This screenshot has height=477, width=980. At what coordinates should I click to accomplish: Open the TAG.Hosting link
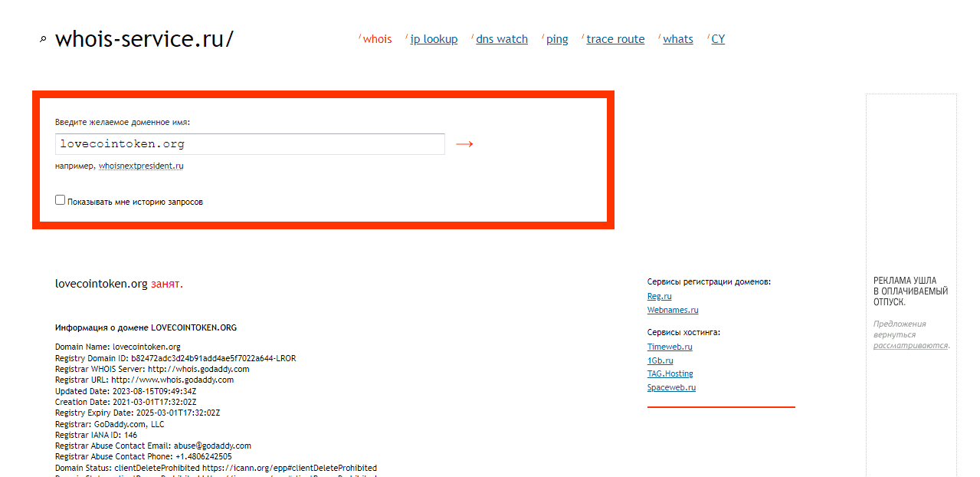pos(670,373)
